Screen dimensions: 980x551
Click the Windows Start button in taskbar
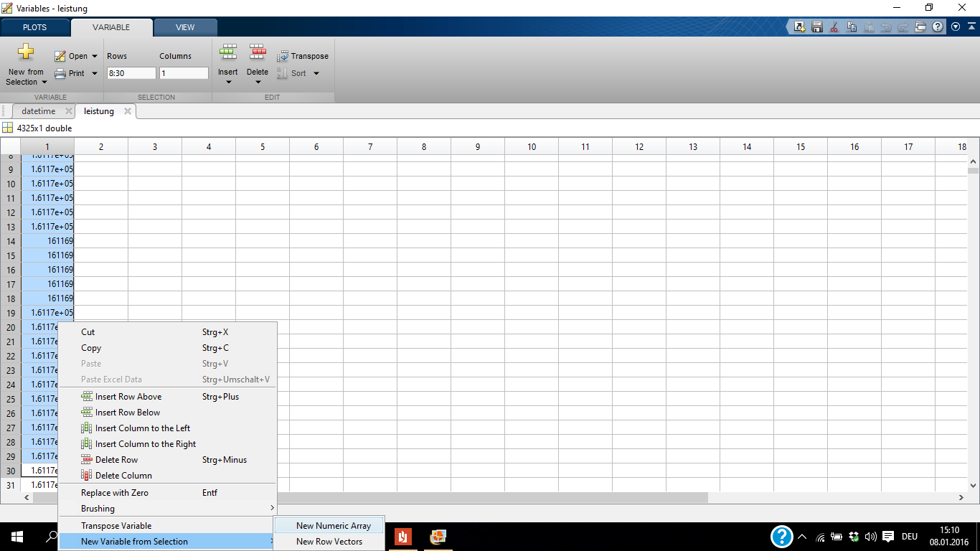[17, 537]
